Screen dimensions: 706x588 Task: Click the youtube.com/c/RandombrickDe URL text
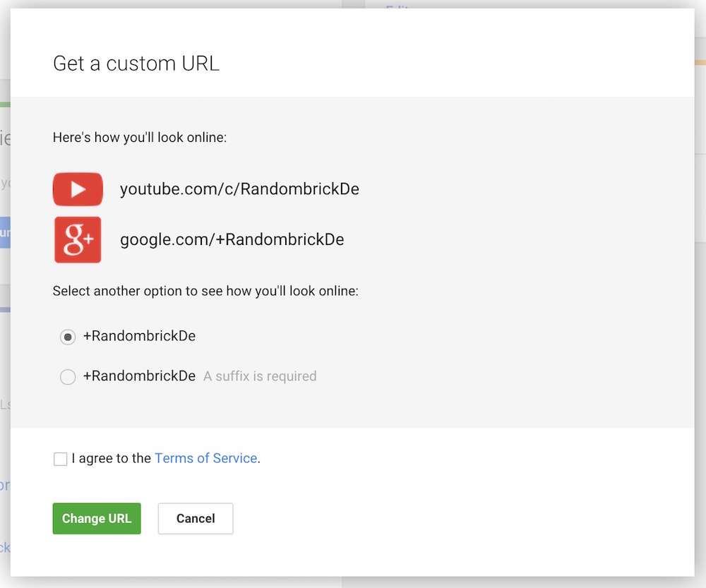click(x=239, y=189)
